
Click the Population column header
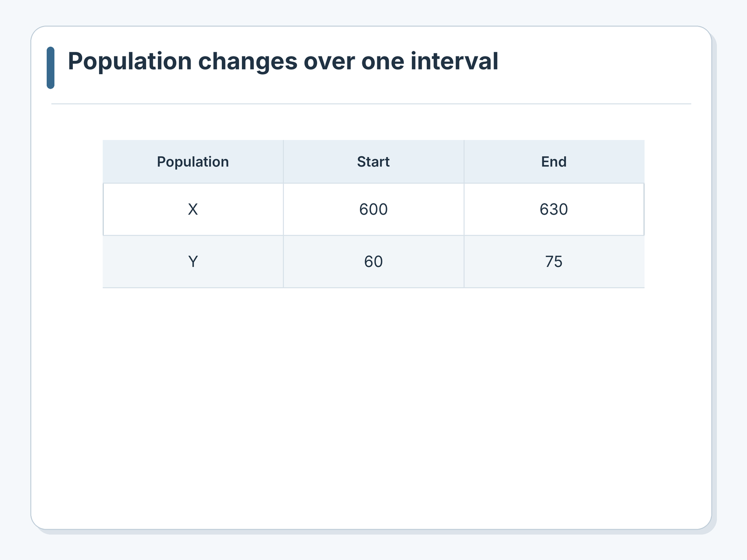[193, 161]
